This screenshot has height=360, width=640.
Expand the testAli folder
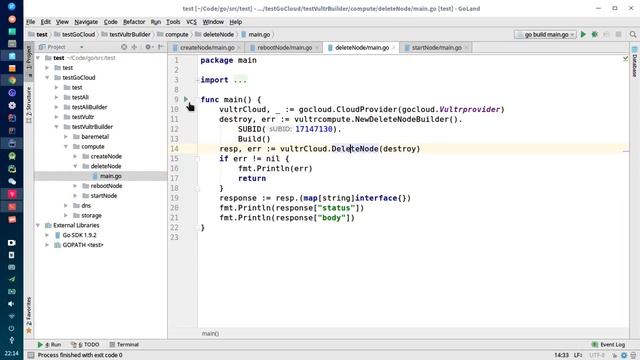[56, 97]
